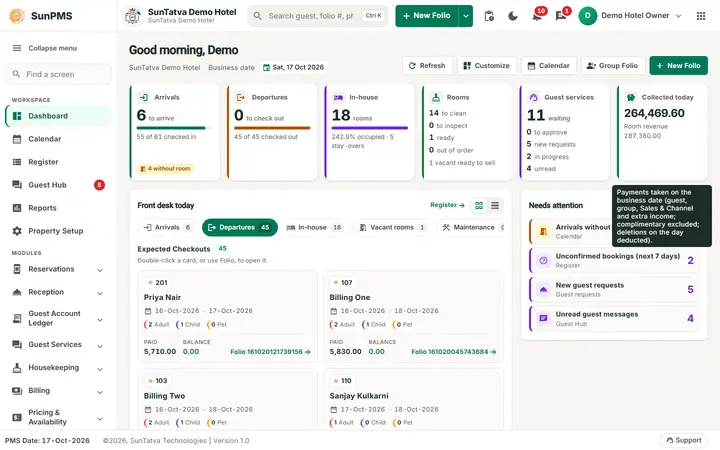Open the Departures summary card
The height and width of the screenshot is (450, 720).
[272, 132]
